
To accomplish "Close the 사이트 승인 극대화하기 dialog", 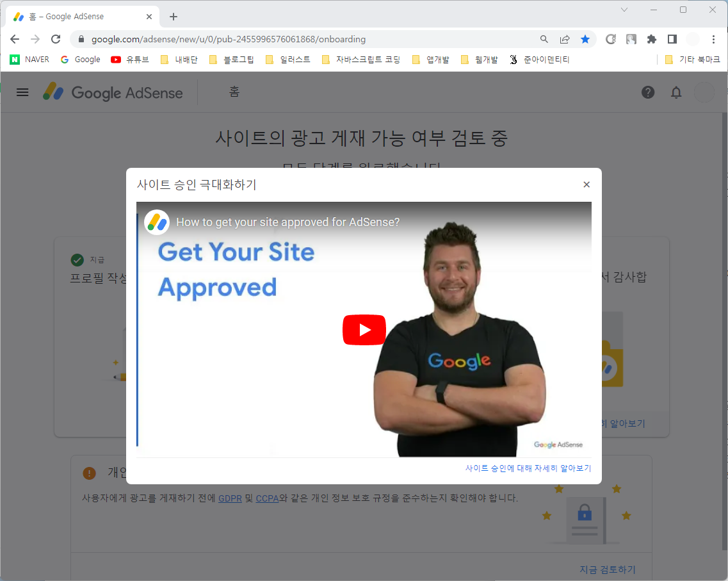I will tap(586, 184).
